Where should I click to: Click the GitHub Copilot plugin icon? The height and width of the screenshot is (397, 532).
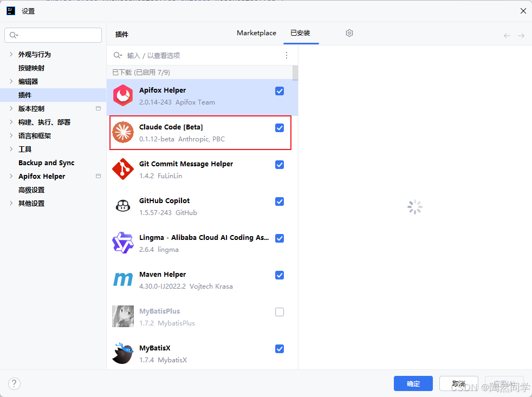pyautogui.click(x=123, y=206)
